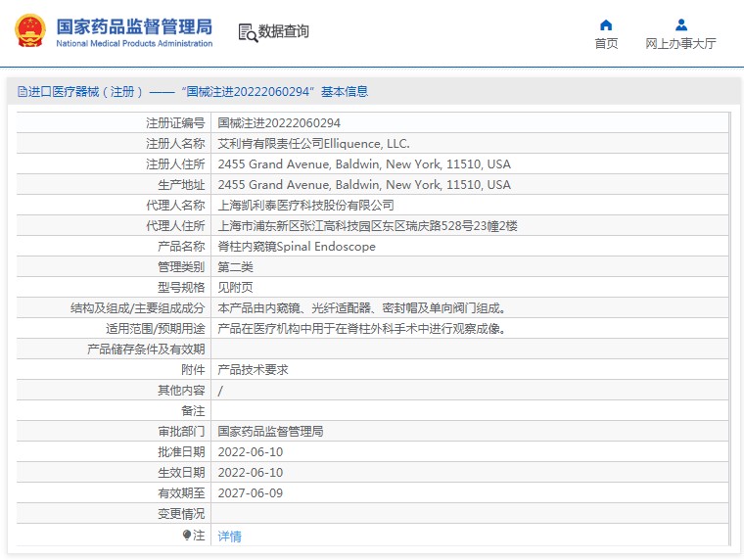Image resolution: width=744 pixels, height=560 pixels.
Task: Click the 代理人住所 Shanghai address value
Action: click(367, 226)
